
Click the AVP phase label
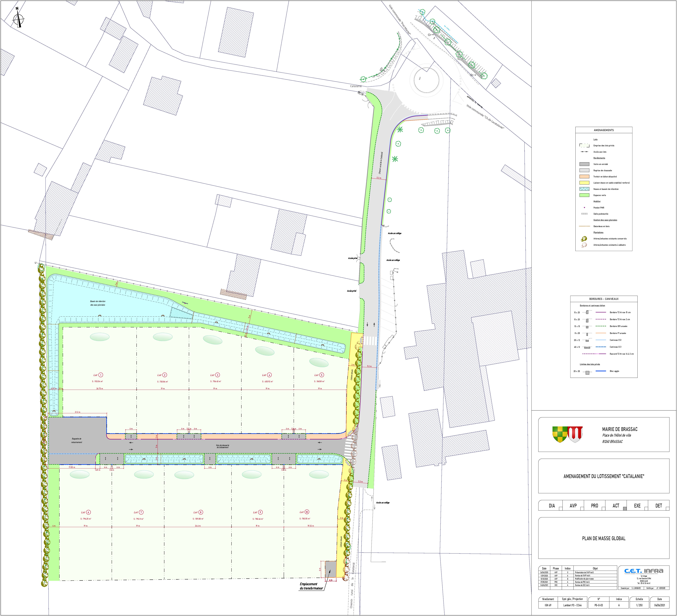point(573,506)
